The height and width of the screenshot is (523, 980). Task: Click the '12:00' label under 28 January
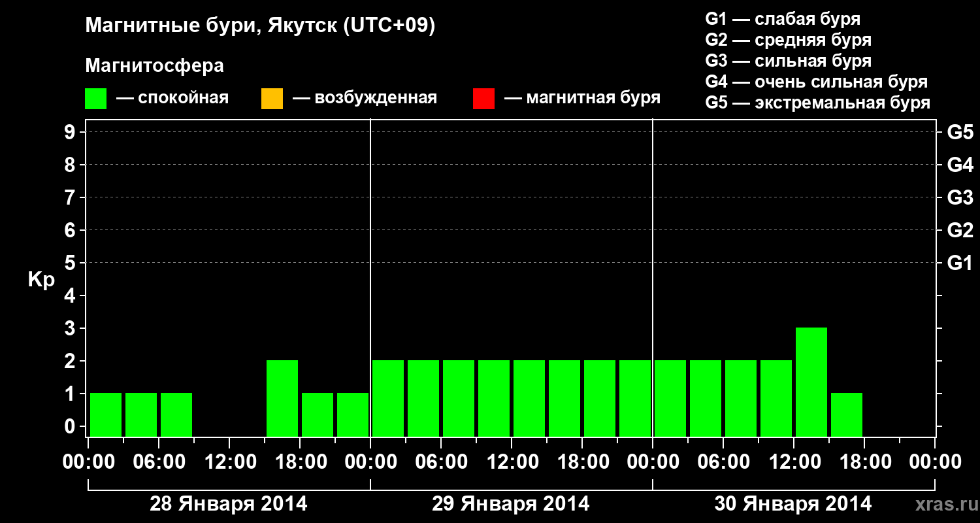pyautogui.click(x=229, y=463)
